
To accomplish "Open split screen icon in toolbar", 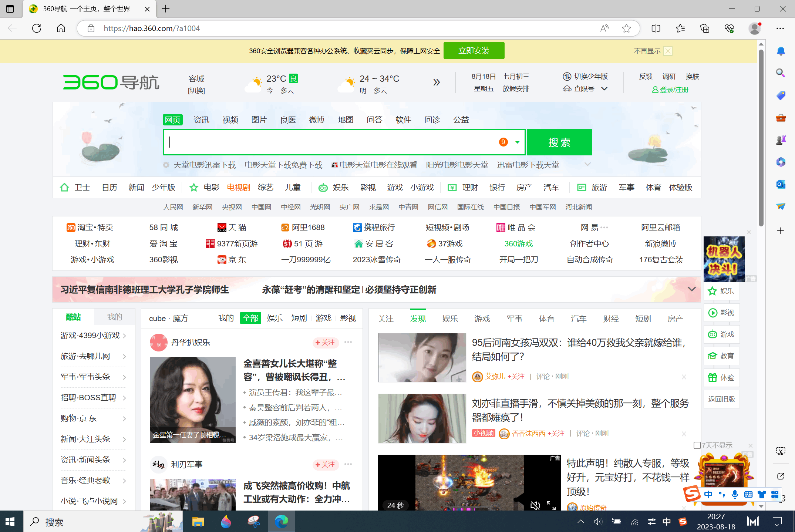I will tap(656, 28).
